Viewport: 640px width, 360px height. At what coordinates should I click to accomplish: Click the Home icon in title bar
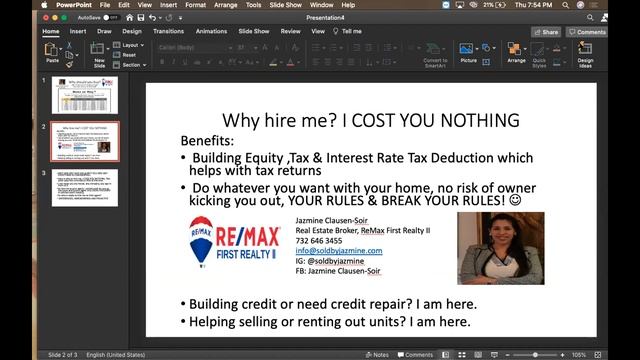(x=129, y=18)
